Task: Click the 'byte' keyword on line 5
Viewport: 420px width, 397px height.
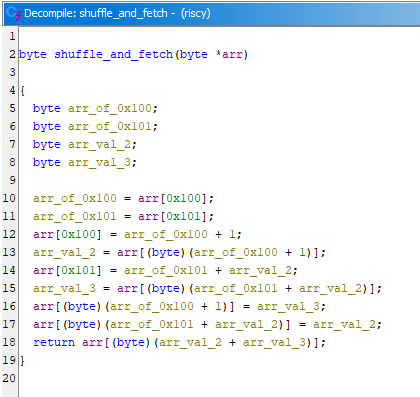Action: [46, 108]
